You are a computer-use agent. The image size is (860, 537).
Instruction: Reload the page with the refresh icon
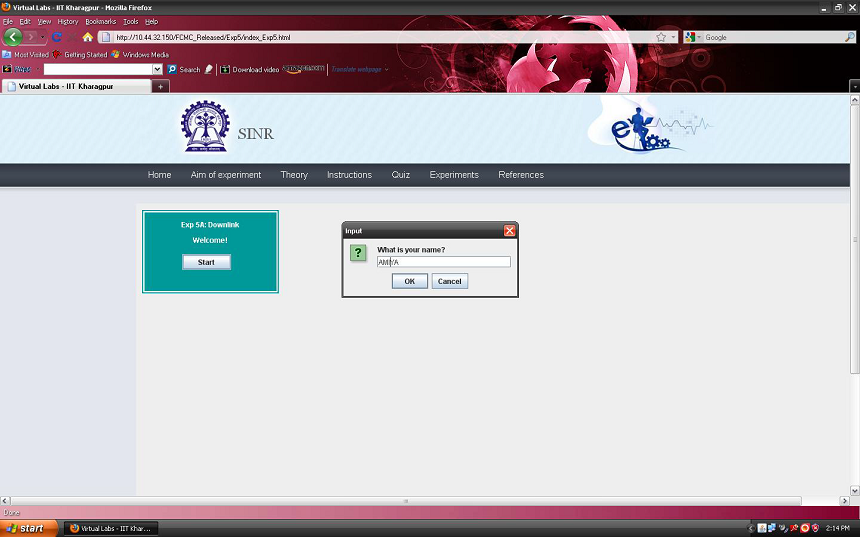pyautogui.click(x=57, y=37)
